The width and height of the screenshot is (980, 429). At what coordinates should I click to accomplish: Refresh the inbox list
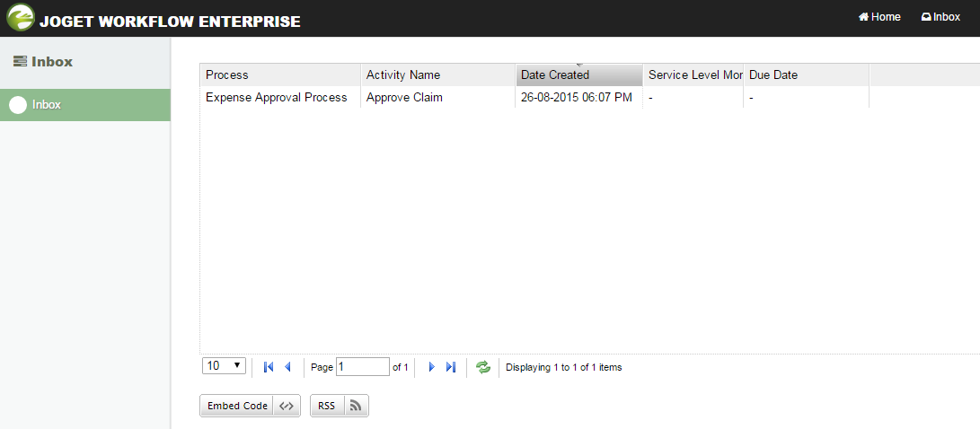click(483, 367)
